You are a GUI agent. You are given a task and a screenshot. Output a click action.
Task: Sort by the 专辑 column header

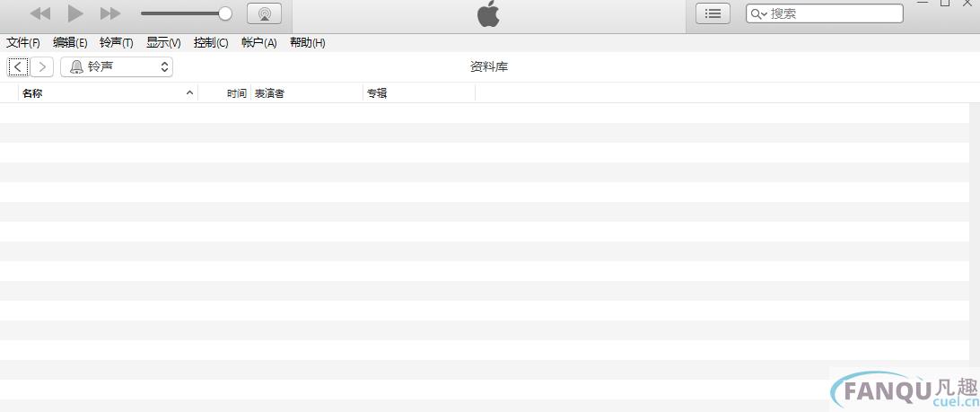tap(419, 93)
